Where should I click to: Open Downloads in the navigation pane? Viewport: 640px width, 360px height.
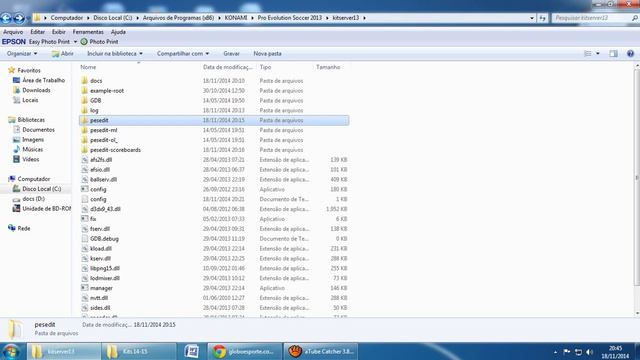tap(36, 90)
